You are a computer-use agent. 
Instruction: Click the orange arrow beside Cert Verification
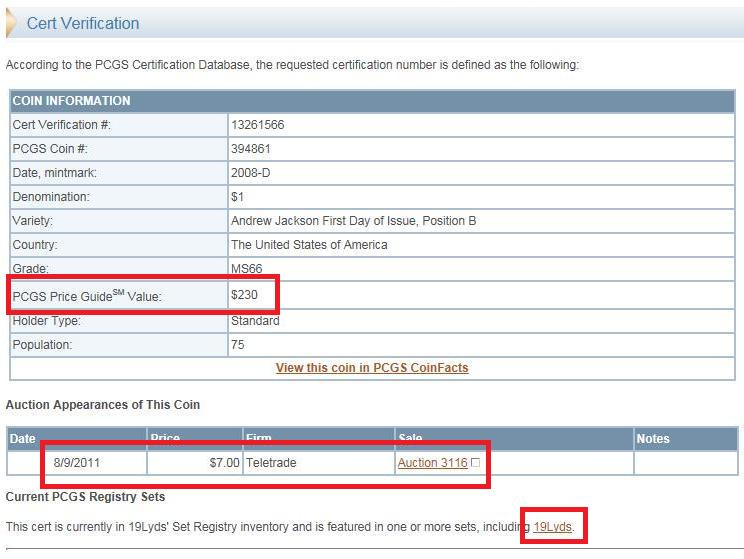tap(11, 23)
